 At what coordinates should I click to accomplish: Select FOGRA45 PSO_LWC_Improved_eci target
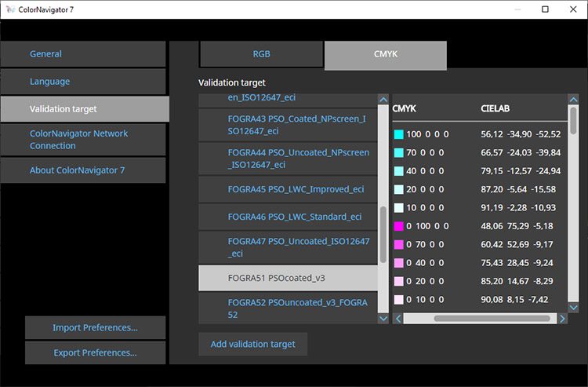coord(288,189)
